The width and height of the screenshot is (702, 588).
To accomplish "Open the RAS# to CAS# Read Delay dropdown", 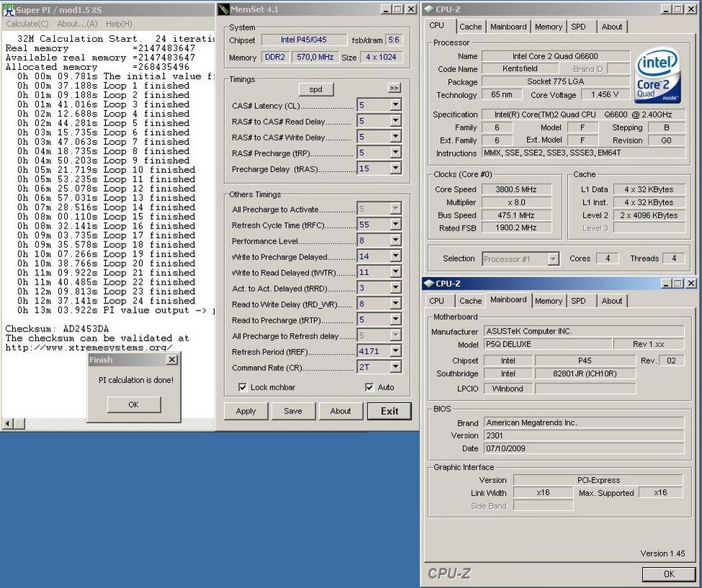I will coord(395,121).
